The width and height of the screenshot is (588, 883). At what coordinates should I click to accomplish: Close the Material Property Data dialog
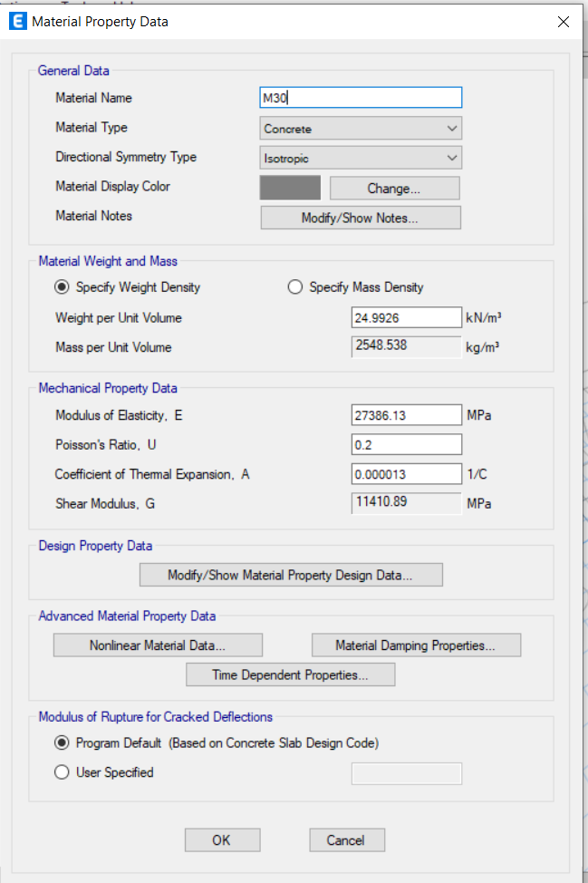pyautogui.click(x=564, y=22)
